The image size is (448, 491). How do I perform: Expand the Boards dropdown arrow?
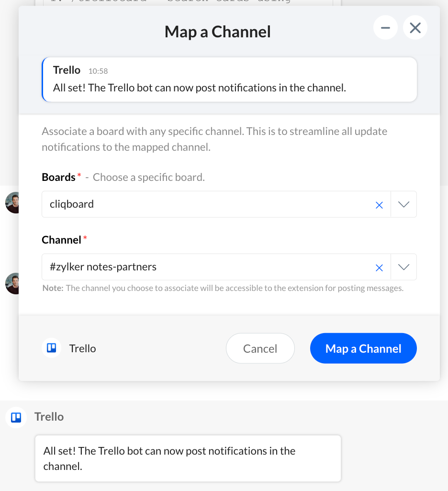[x=403, y=204]
